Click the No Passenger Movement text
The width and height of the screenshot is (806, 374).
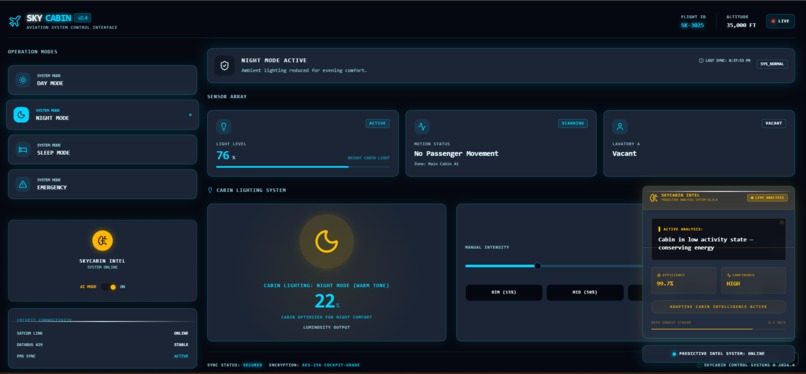[456, 154]
